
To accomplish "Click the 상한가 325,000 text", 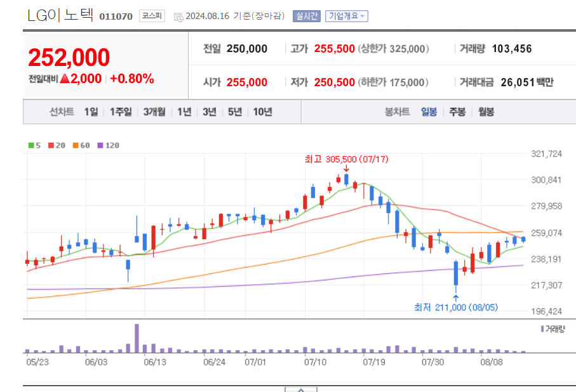I will (394, 49).
